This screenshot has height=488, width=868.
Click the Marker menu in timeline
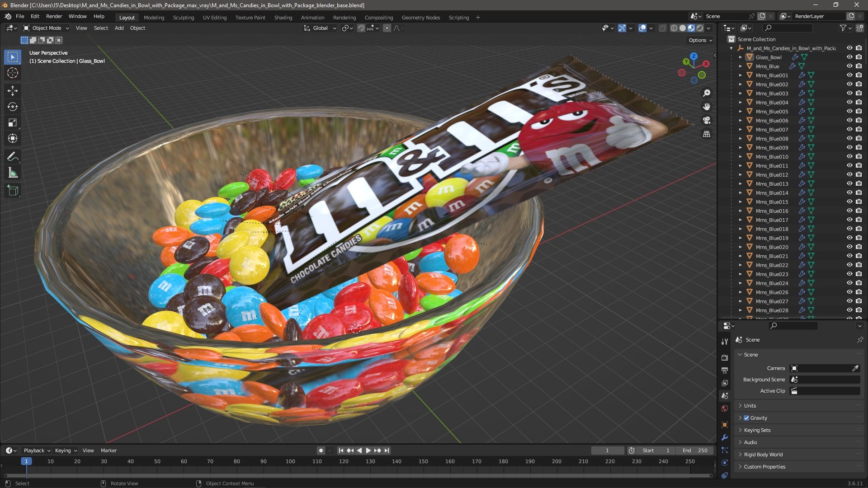(x=108, y=450)
